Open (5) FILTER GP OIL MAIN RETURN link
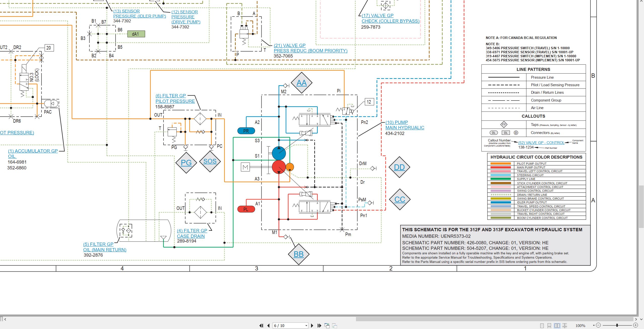 pyautogui.click(x=105, y=247)
